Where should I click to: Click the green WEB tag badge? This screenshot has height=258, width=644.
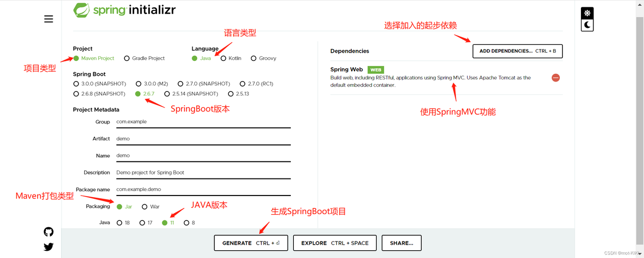(375, 70)
